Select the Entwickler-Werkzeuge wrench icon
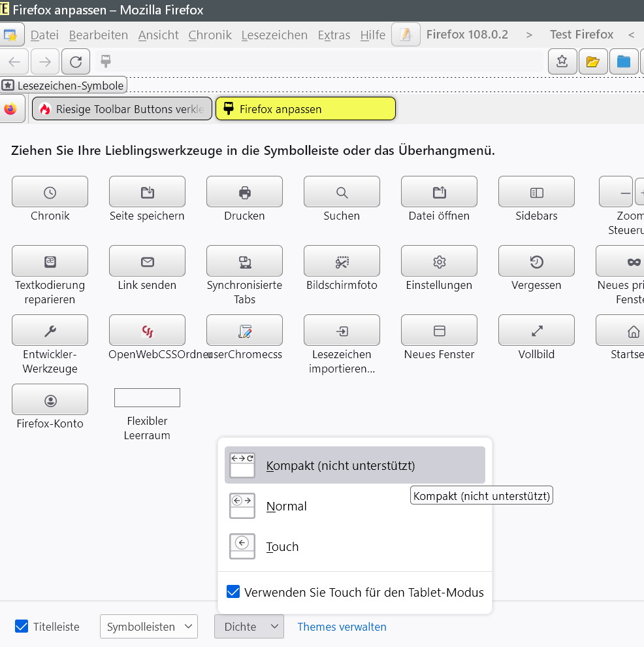Image resolution: width=644 pixels, height=647 pixels. coord(50,331)
